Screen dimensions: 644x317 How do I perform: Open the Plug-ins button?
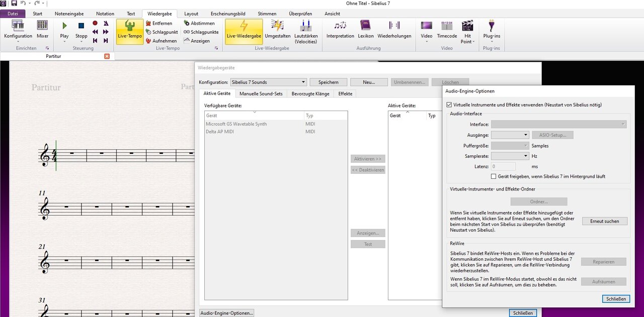coord(491,31)
